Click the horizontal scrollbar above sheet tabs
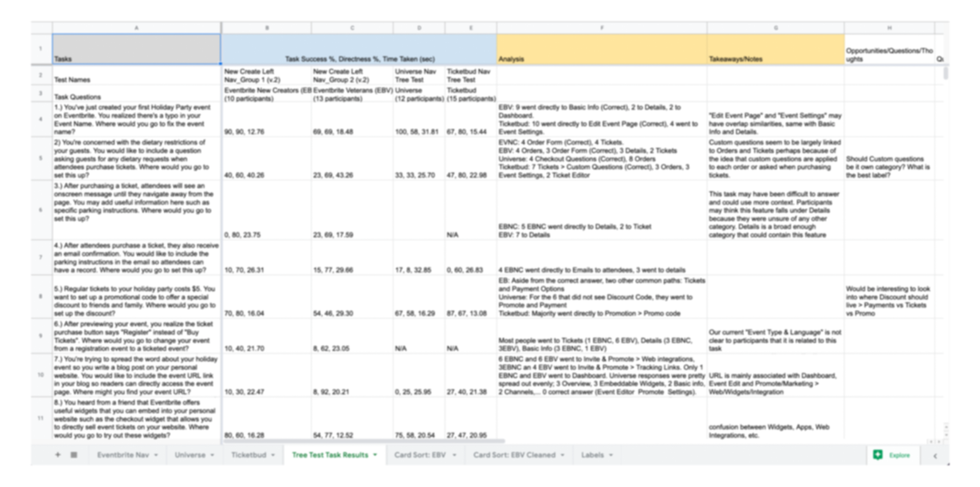This screenshot has height=487, width=980. pos(363,441)
